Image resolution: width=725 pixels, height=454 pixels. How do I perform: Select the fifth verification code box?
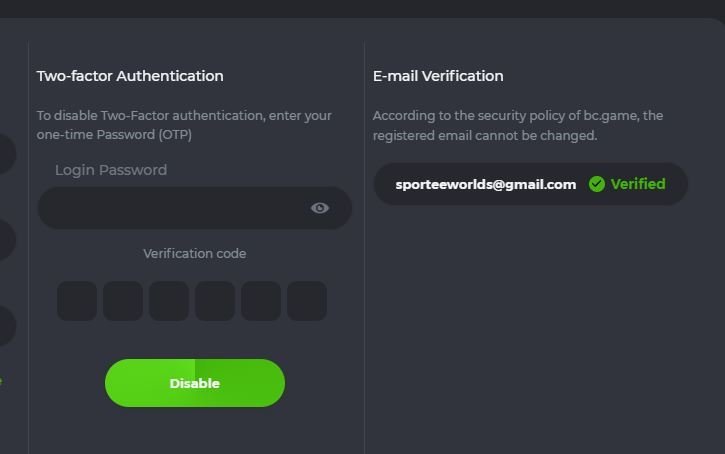coord(261,301)
